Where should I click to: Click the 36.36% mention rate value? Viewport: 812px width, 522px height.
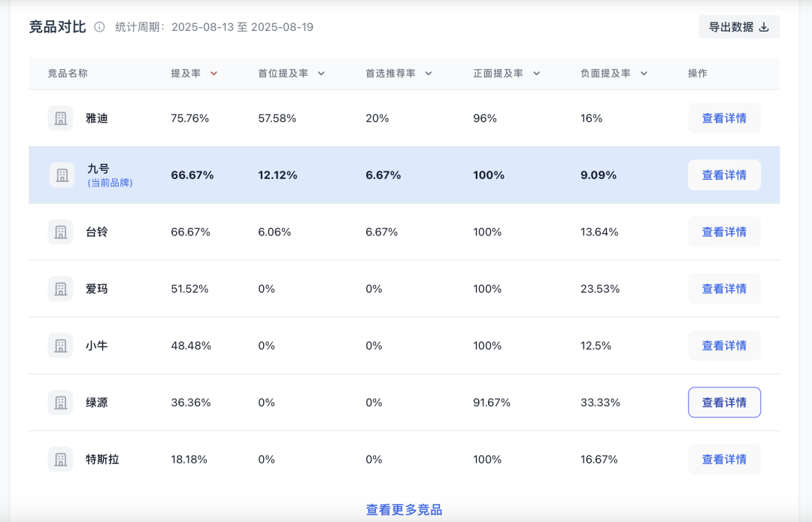tap(190, 402)
